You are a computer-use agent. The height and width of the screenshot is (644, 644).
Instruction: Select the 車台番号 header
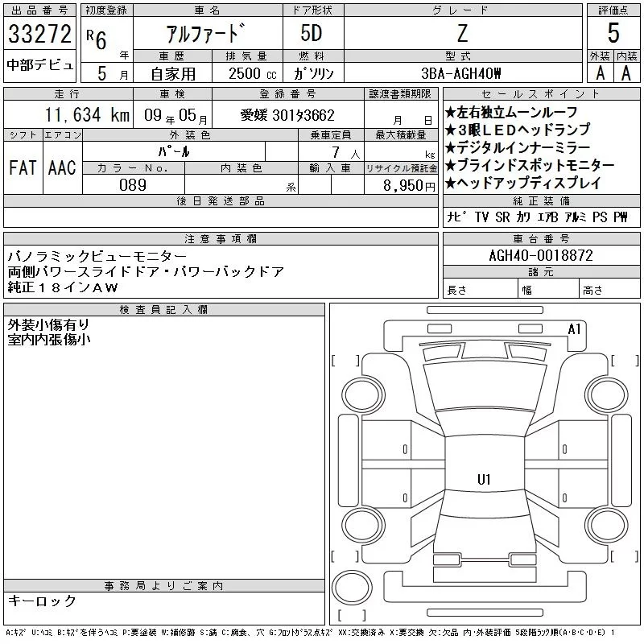(541, 238)
